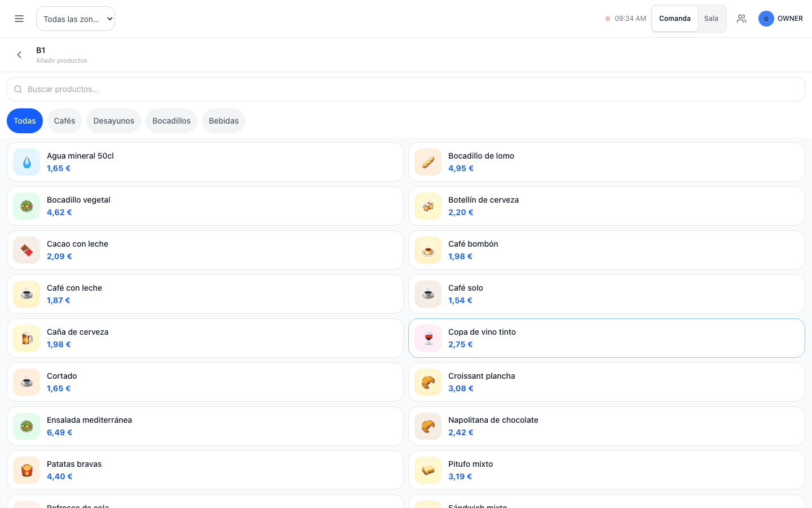Click the water drop icon for Agua mineral
The height and width of the screenshot is (508, 812).
(x=27, y=162)
